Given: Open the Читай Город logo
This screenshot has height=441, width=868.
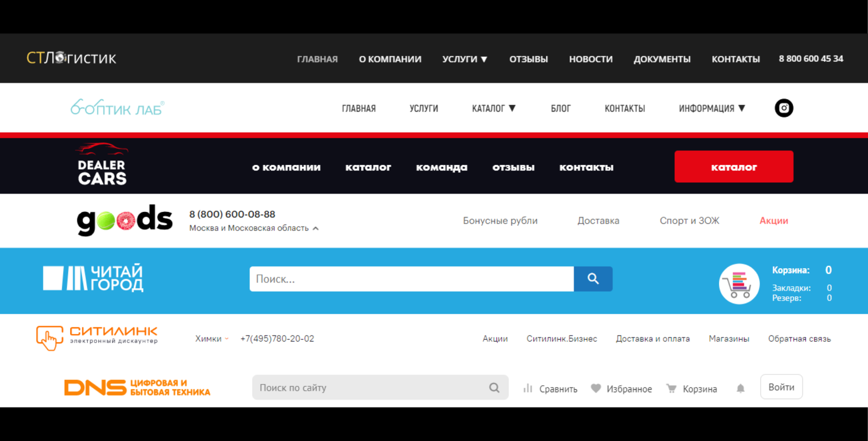Looking at the screenshot, I should click(x=93, y=278).
